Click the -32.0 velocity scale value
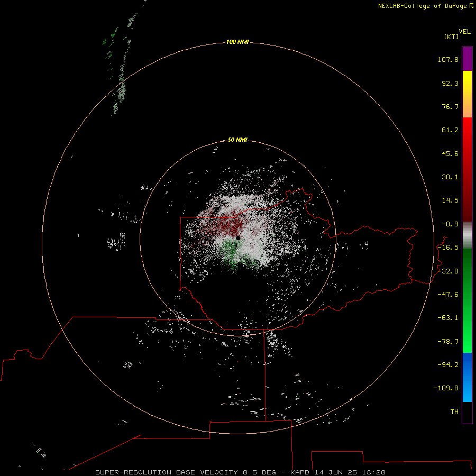This screenshot has height=476, width=476. [x=448, y=271]
